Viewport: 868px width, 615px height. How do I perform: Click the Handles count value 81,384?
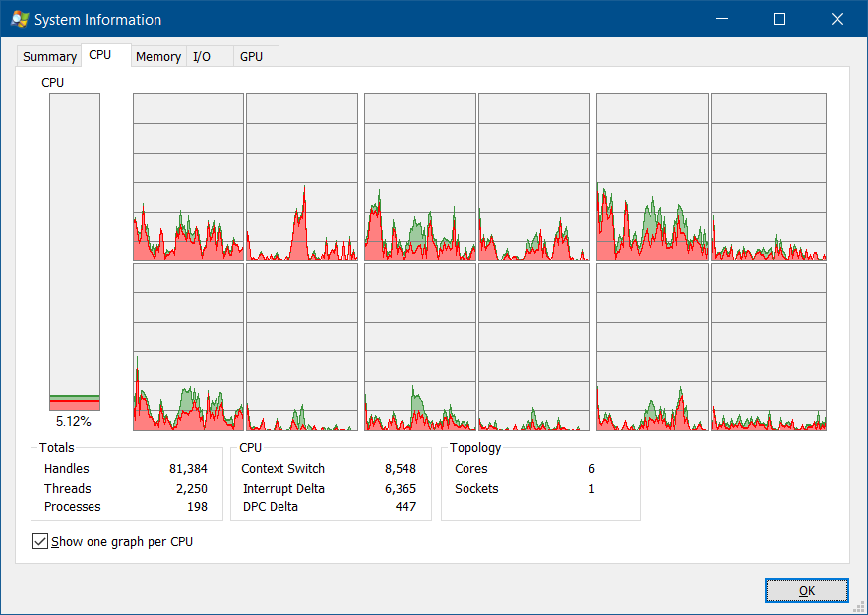[188, 469]
